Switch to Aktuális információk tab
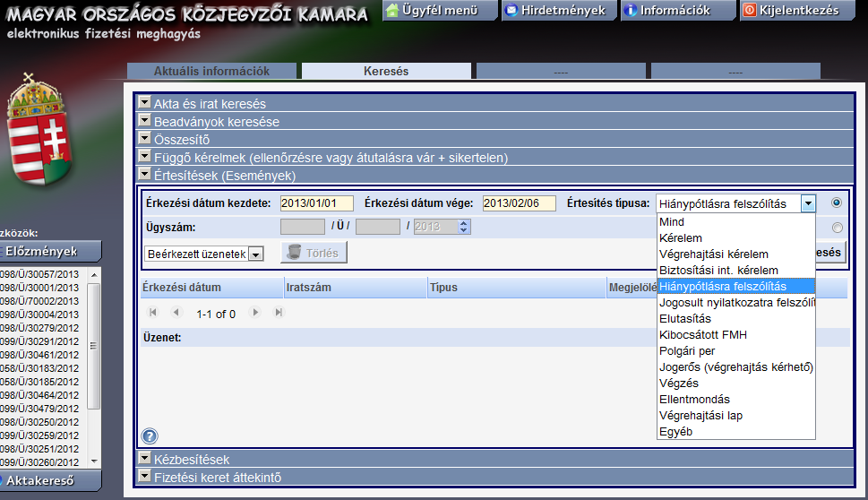The height and width of the screenshot is (500, 868). pos(211,71)
